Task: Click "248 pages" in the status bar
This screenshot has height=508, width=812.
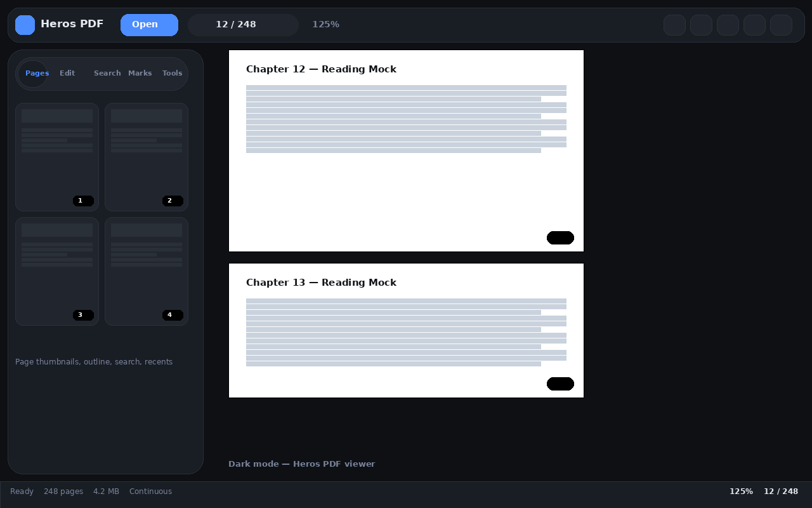Action: (x=63, y=491)
